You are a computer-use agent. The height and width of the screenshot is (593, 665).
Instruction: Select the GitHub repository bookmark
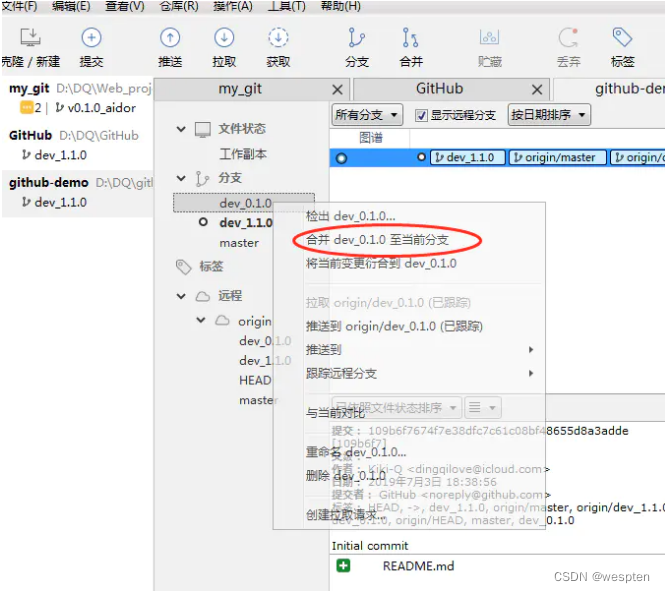click(x=77, y=145)
